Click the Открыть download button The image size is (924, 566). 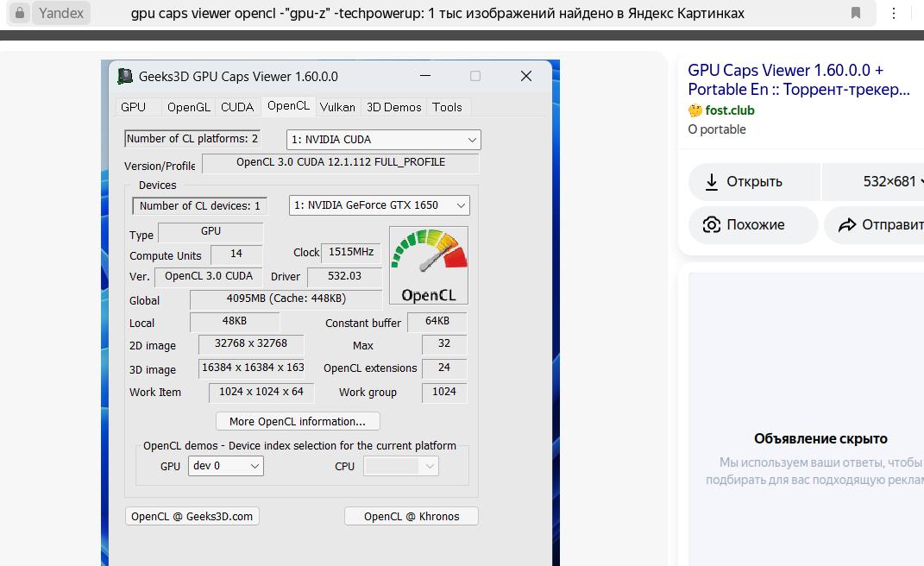tap(754, 181)
